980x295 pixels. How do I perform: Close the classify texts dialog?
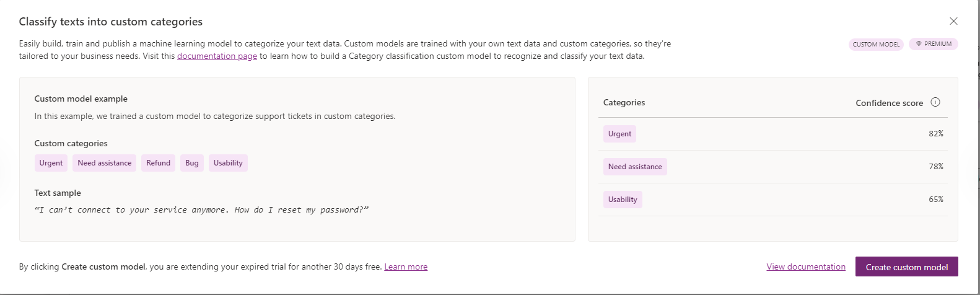click(x=953, y=21)
